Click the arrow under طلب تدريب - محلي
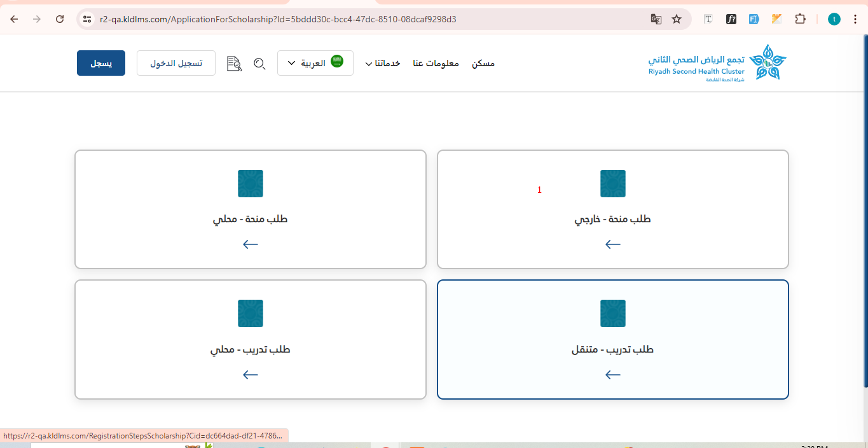868x448 pixels. (251, 375)
